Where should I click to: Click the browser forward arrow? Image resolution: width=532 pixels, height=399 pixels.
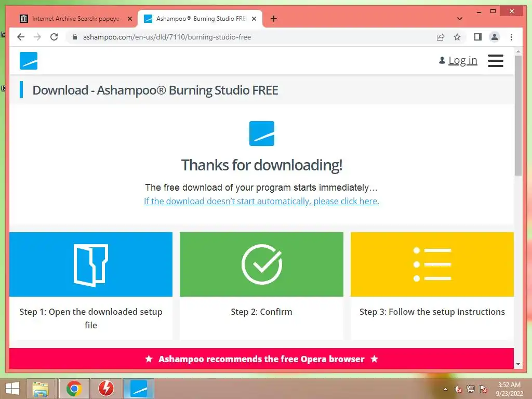click(37, 37)
